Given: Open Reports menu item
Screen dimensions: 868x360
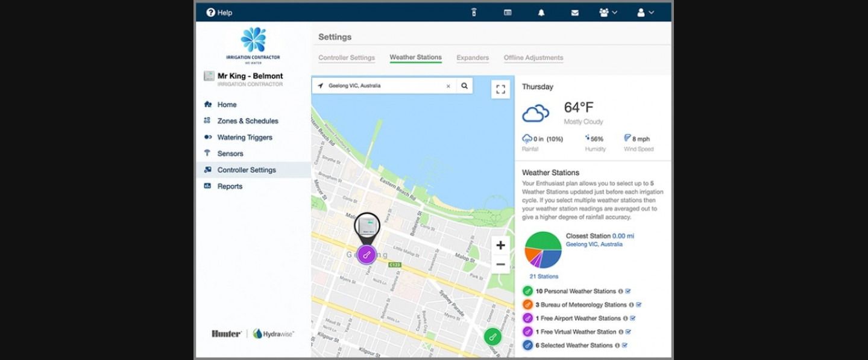Looking at the screenshot, I should point(230,186).
